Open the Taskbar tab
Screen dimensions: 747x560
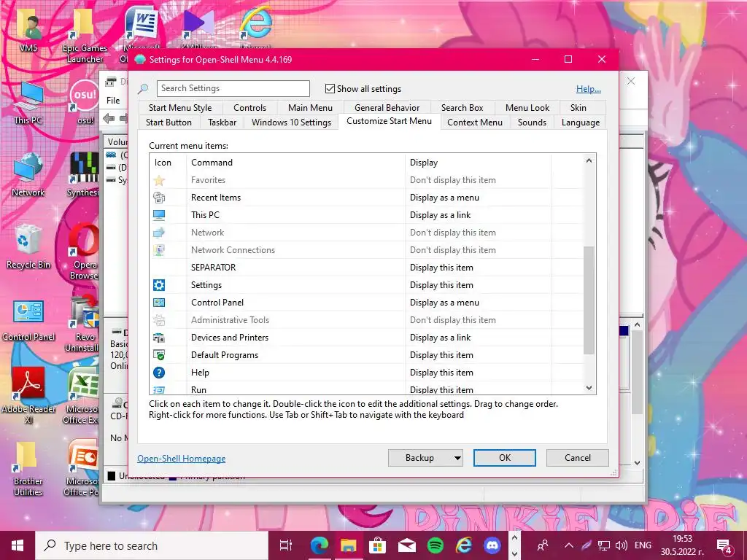tap(222, 122)
